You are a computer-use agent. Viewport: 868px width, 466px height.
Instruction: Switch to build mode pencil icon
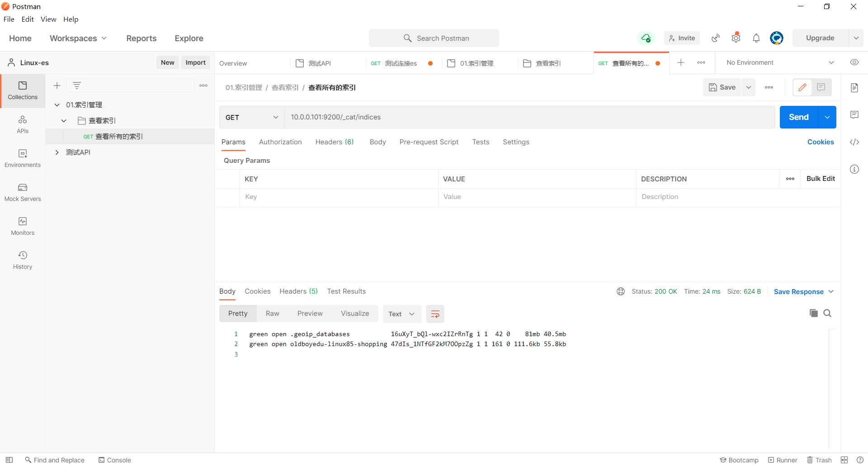point(802,87)
